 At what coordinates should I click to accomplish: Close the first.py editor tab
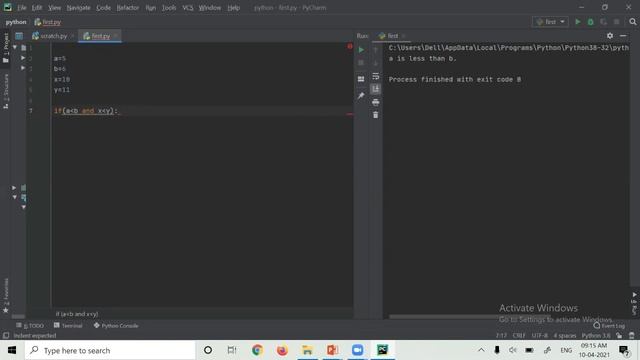click(116, 36)
